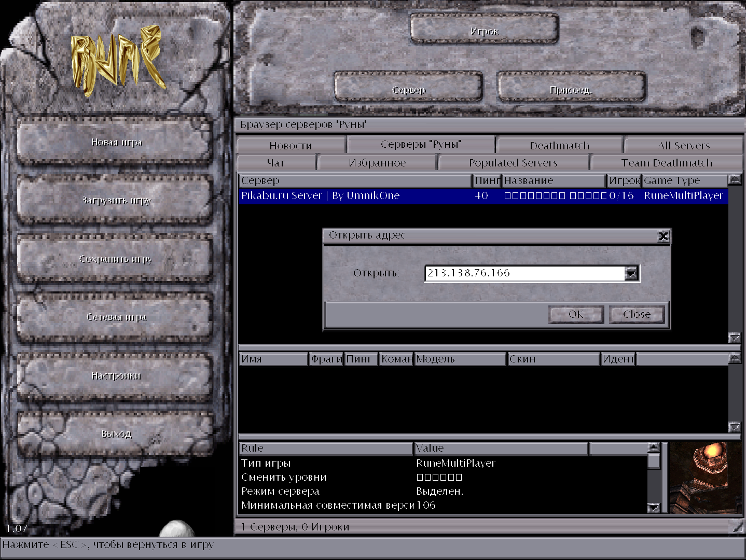Viewport: 746px width, 560px height.
Task: Start Новая игра from main menu
Action: coord(116,142)
